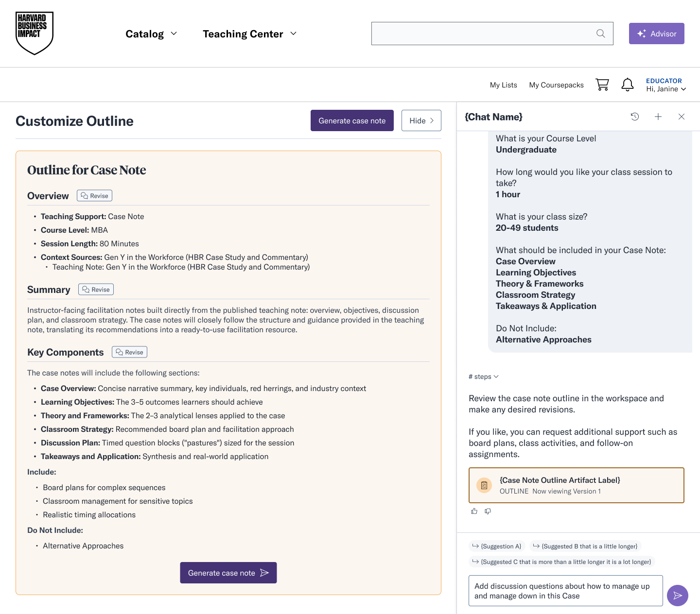Choose the {Suggested B} longer chip

click(585, 546)
